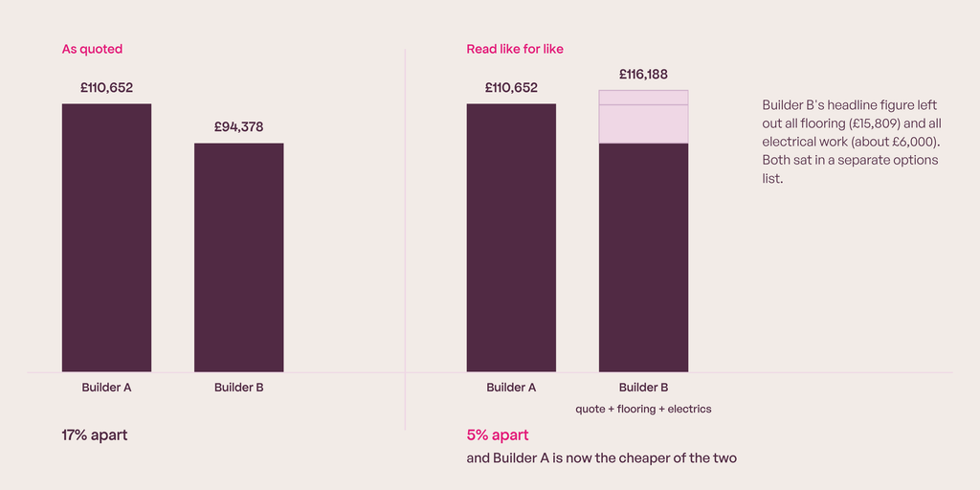Click 'quote + flooring + electrics' sublabel
This screenshot has width=980, height=490.
[x=644, y=410]
